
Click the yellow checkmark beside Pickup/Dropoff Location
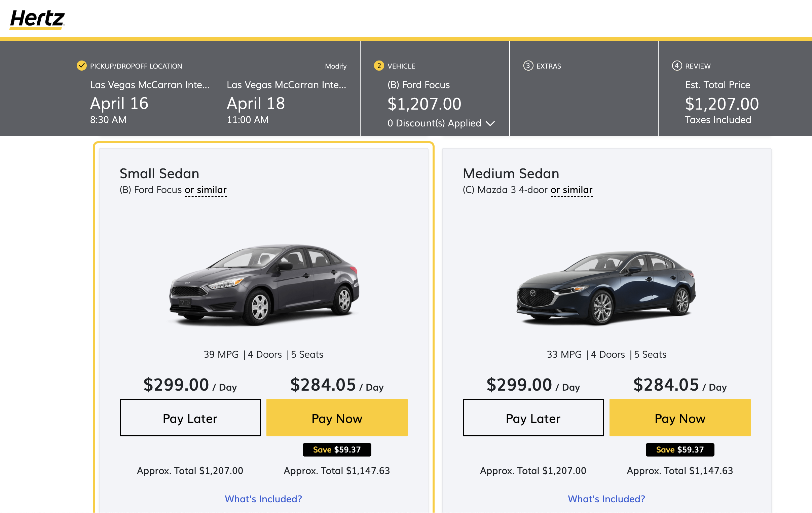tap(82, 66)
